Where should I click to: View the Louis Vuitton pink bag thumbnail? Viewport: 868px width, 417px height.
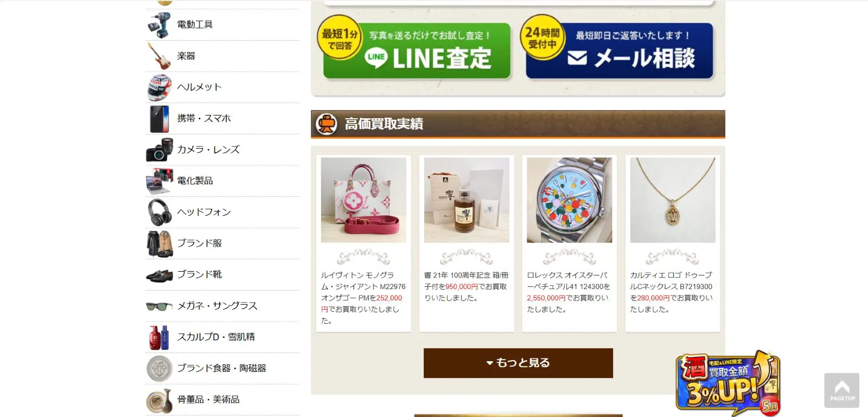363,200
